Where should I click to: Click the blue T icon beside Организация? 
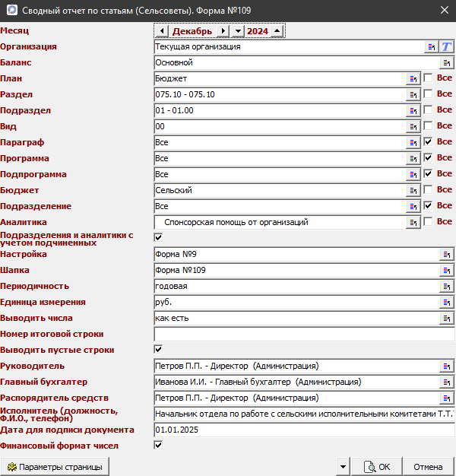tap(447, 46)
